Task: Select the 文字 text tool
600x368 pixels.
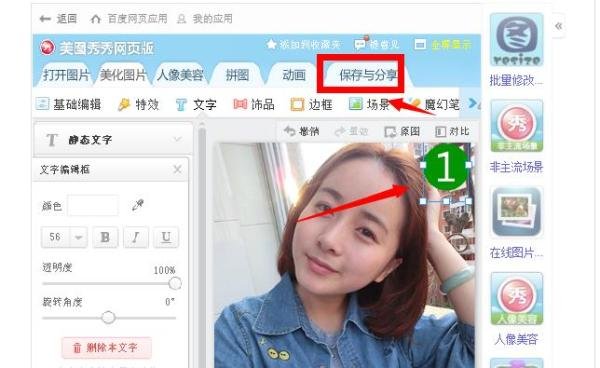Action: point(196,104)
